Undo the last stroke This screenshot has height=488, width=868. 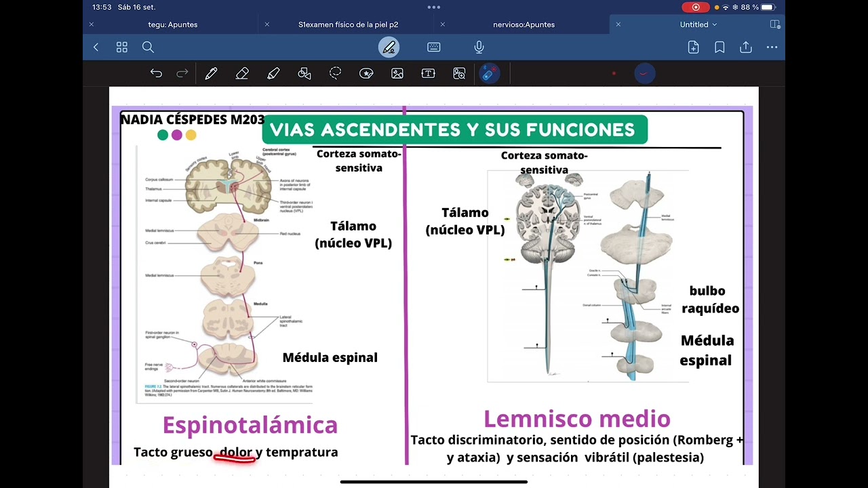[x=156, y=73]
